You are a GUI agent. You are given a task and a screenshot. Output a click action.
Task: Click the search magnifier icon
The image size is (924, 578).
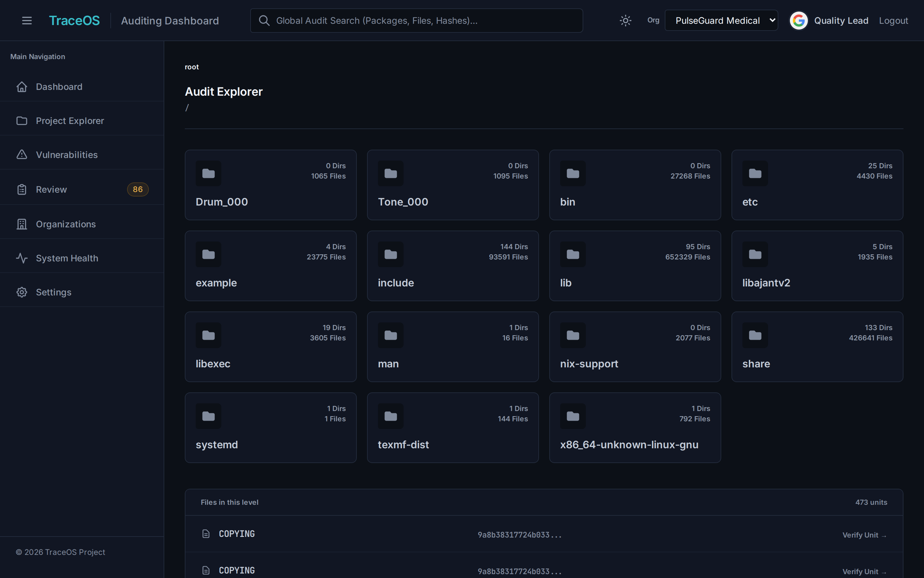[264, 21]
